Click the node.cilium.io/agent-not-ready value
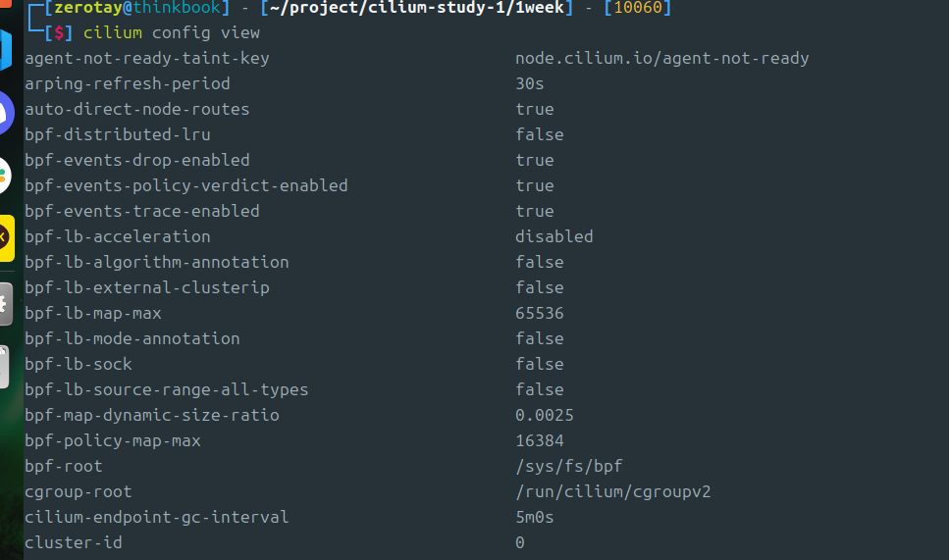Image resolution: width=949 pixels, height=560 pixels. pyautogui.click(x=662, y=58)
